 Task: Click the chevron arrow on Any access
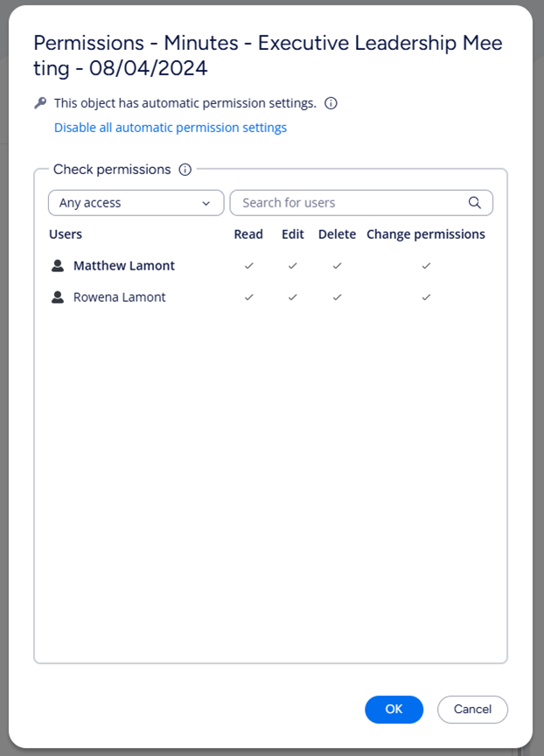point(206,203)
